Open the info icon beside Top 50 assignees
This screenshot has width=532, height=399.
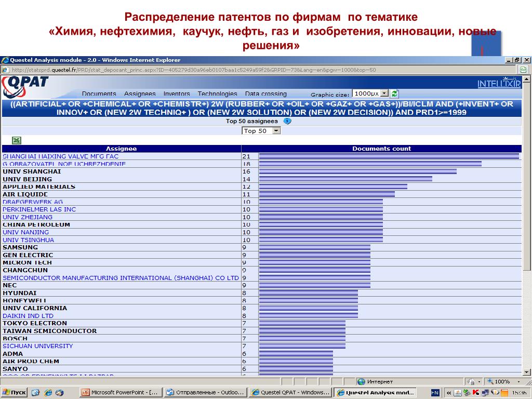pos(287,121)
